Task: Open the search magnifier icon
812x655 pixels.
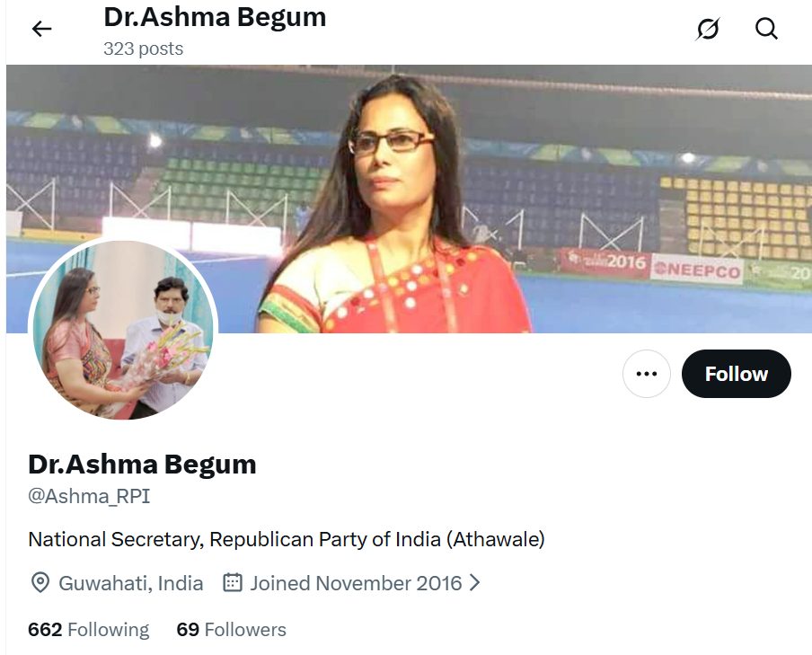Action: 766,29
